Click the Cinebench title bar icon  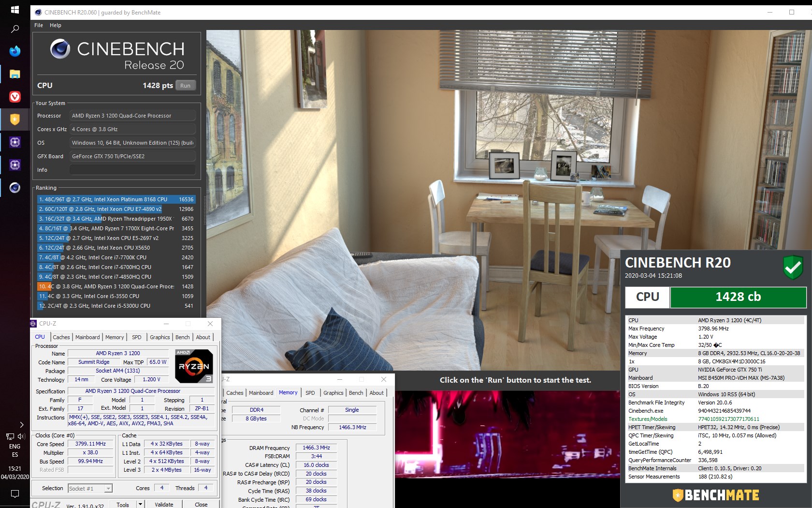[38, 13]
